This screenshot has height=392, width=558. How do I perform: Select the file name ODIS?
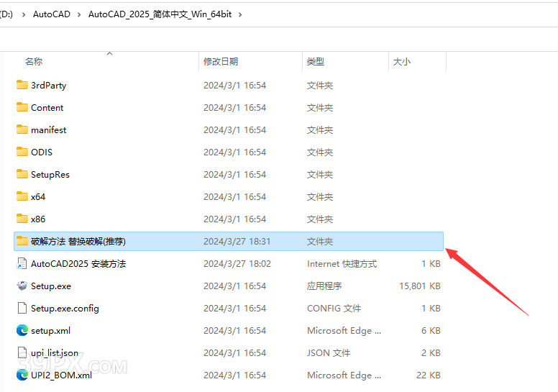pos(42,152)
